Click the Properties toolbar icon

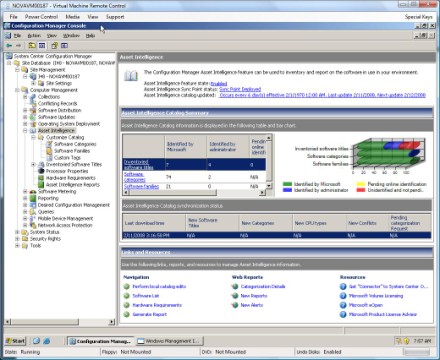(55, 45)
